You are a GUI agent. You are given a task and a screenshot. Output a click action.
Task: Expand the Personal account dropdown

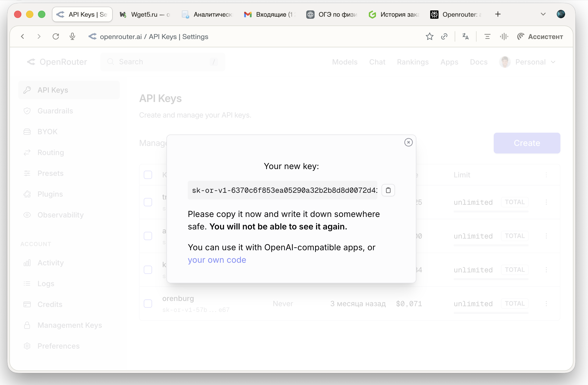[528, 62]
